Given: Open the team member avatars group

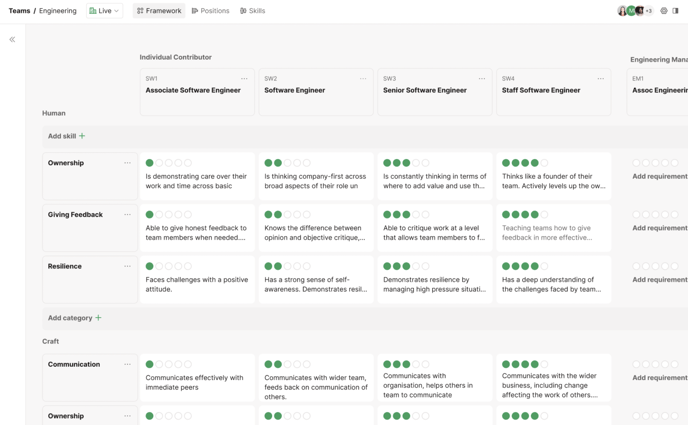Looking at the screenshot, I should (x=634, y=11).
